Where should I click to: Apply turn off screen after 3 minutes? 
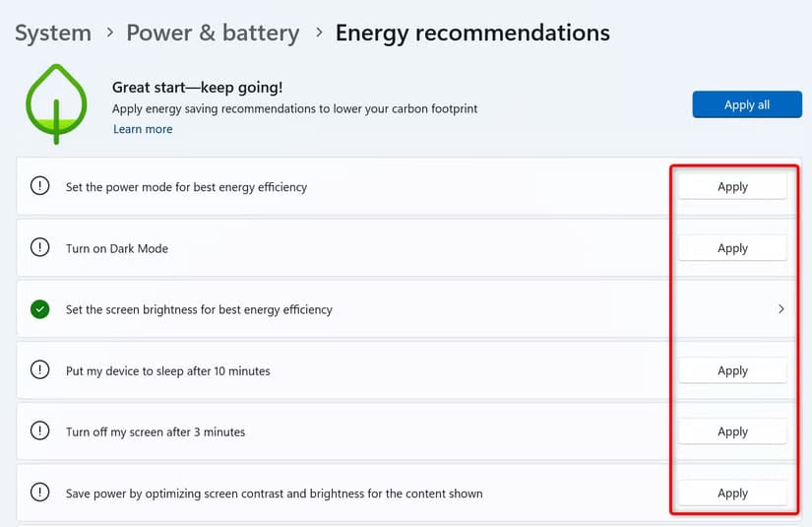[x=732, y=431]
